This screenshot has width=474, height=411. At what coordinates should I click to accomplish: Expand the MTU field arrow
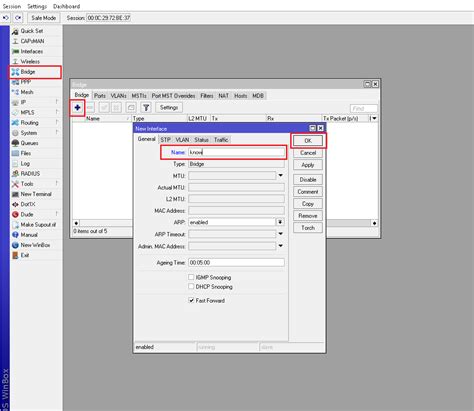point(281,175)
